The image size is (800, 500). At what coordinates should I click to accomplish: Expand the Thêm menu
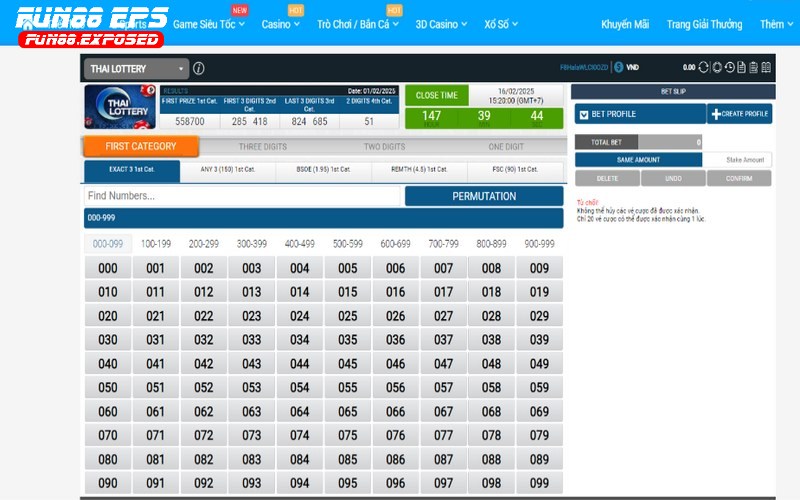777,24
